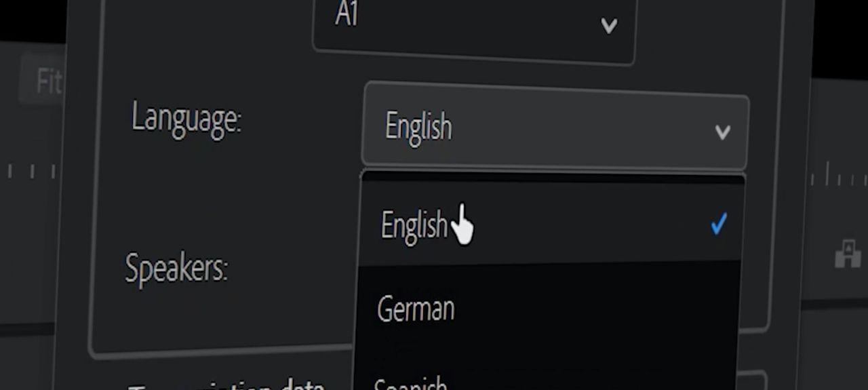Click the lift icon beside the dialog
Viewport: 868px width, 390px height.
pos(848,254)
